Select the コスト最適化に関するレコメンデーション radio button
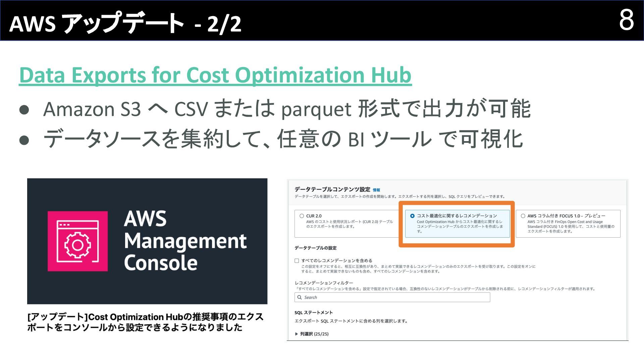Image resolution: width=644 pixels, height=362 pixels. (x=412, y=216)
